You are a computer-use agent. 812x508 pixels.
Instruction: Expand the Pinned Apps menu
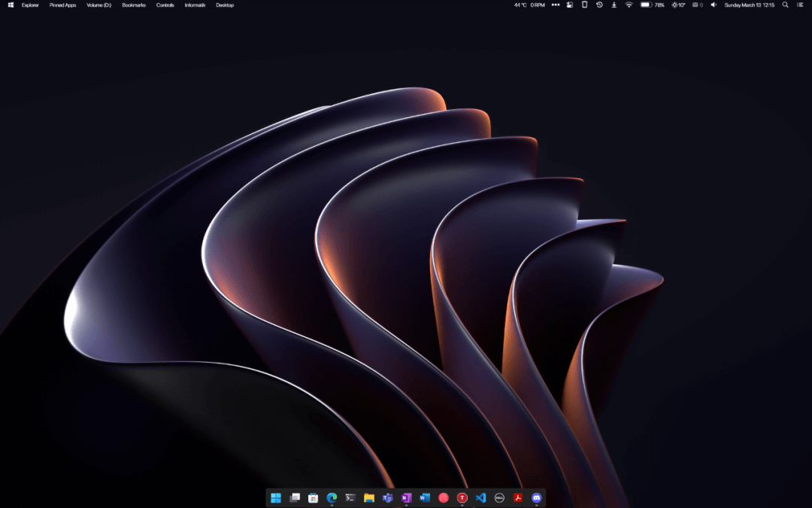click(62, 5)
